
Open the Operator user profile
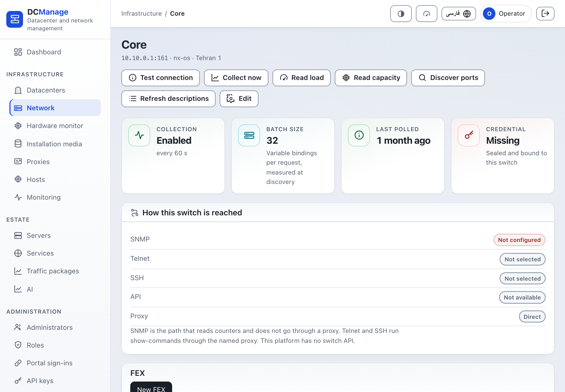coord(506,14)
